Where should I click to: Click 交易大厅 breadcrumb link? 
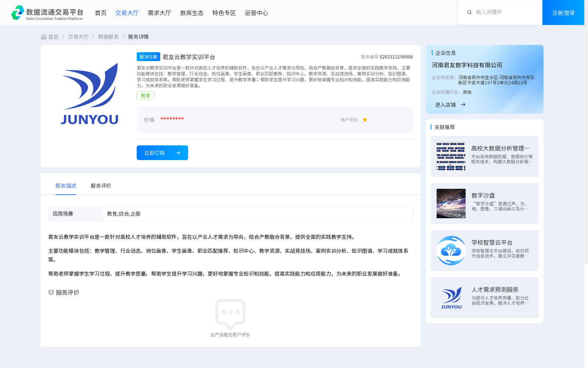pos(78,37)
